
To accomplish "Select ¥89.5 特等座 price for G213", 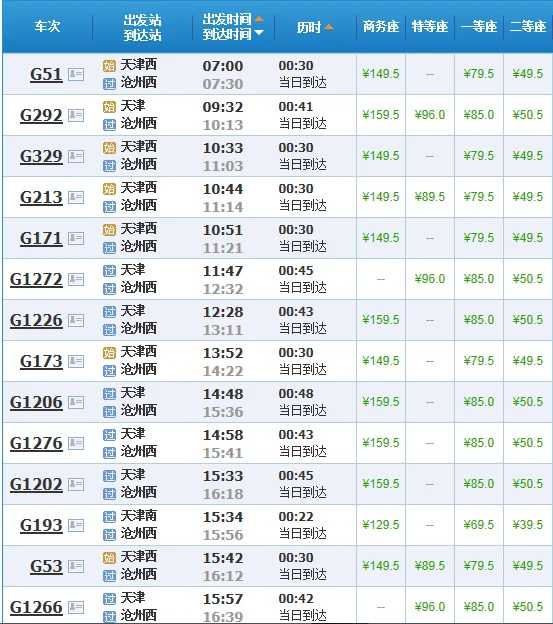I will coord(430,197).
